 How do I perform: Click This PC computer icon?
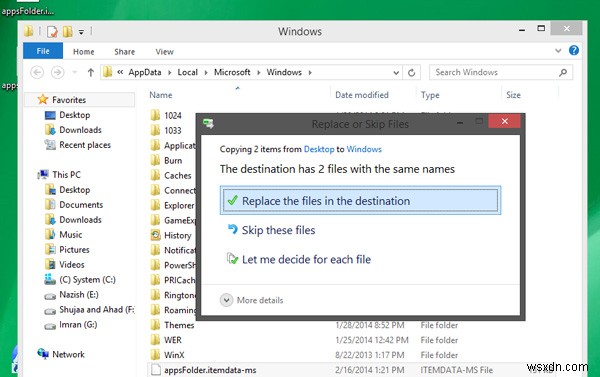pos(43,175)
